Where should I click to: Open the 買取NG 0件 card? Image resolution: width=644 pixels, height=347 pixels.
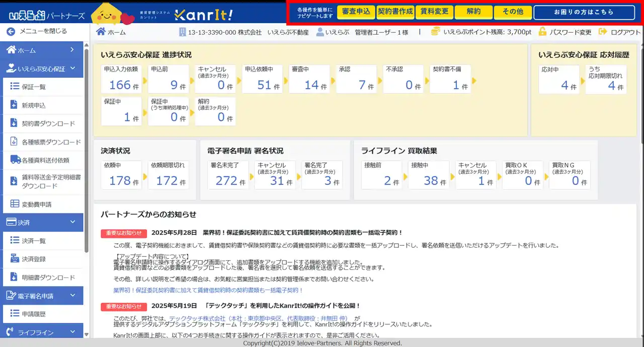pos(570,175)
